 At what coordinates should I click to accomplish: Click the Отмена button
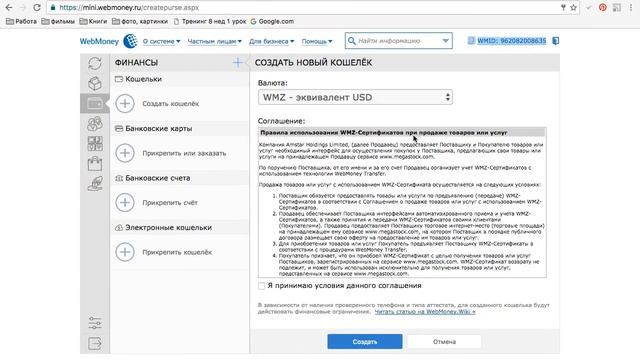click(444, 342)
